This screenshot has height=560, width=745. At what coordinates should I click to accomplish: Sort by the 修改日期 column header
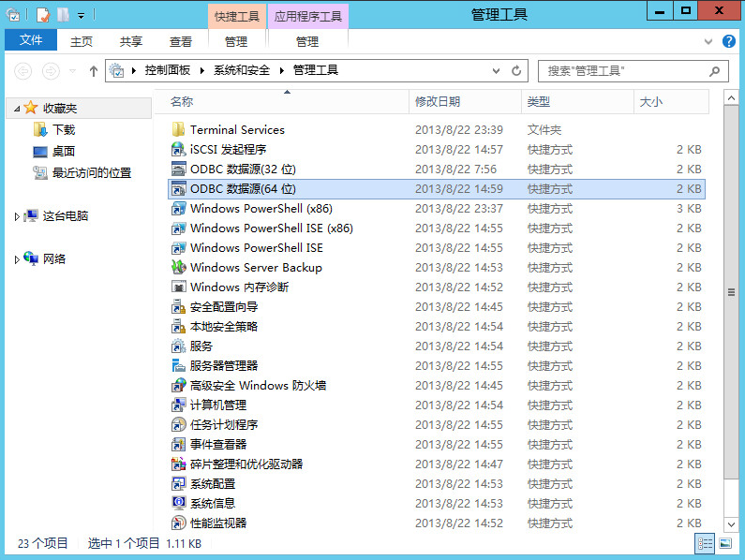[438, 102]
